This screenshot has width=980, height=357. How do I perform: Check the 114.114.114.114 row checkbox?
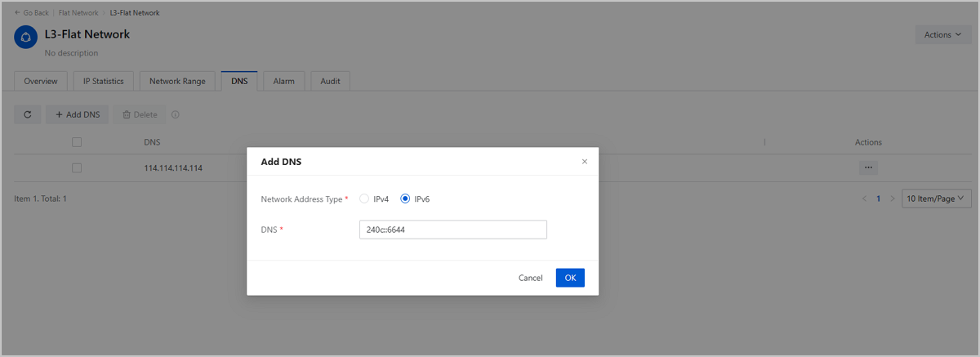pyautogui.click(x=77, y=168)
